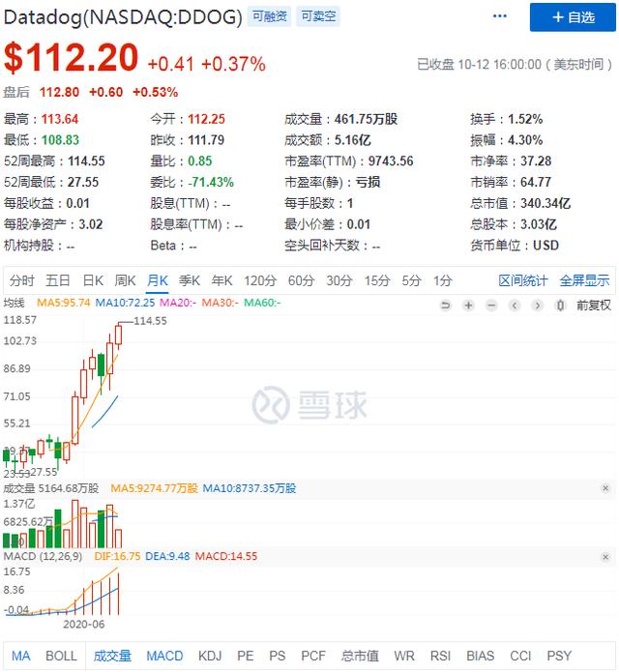The height and width of the screenshot is (672, 619).
Task: Select the 30分 interval tab
Action: 339,280
